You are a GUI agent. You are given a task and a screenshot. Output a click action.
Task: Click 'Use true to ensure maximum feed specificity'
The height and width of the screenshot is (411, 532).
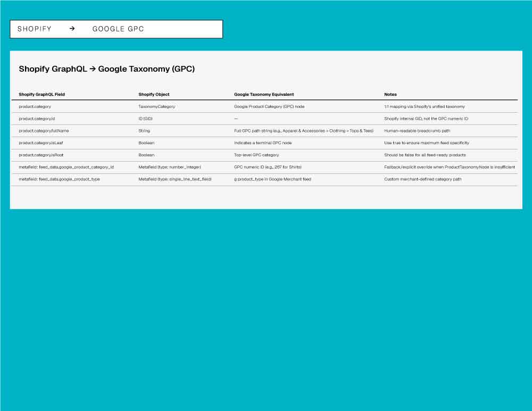click(427, 143)
